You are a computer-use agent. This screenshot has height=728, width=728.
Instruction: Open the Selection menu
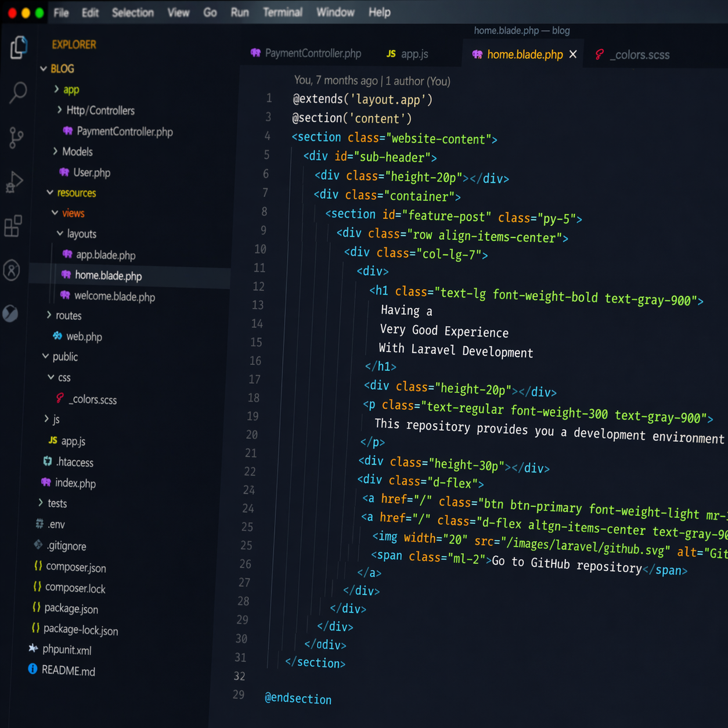(132, 13)
